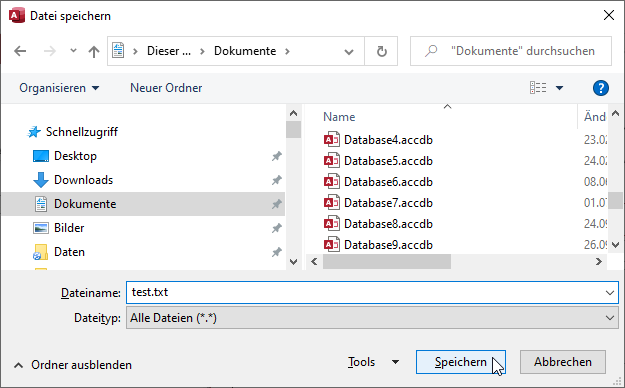
Task: Click the 'Dokumente durchsuchen' search box
Action: (x=511, y=51)
